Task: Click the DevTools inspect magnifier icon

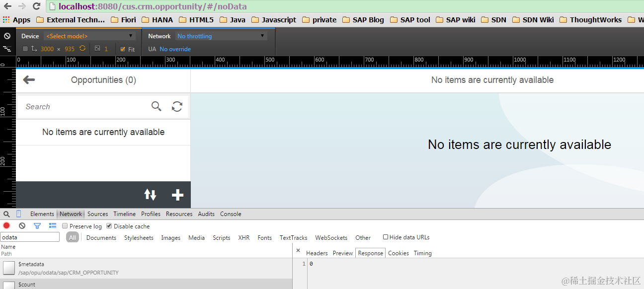Action: click(x=6, y=214)
